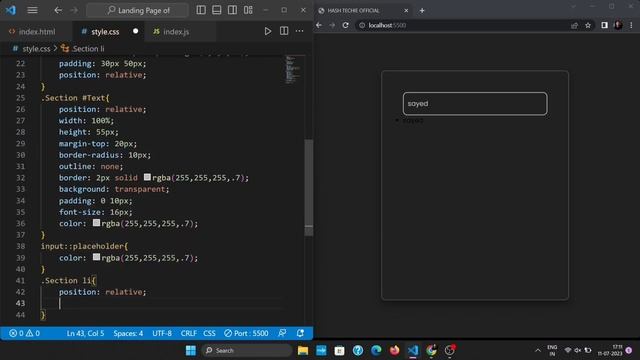Open Chrome's three-dot menu
This screenshot has height=360, width=640.
(x=631, y=25)
